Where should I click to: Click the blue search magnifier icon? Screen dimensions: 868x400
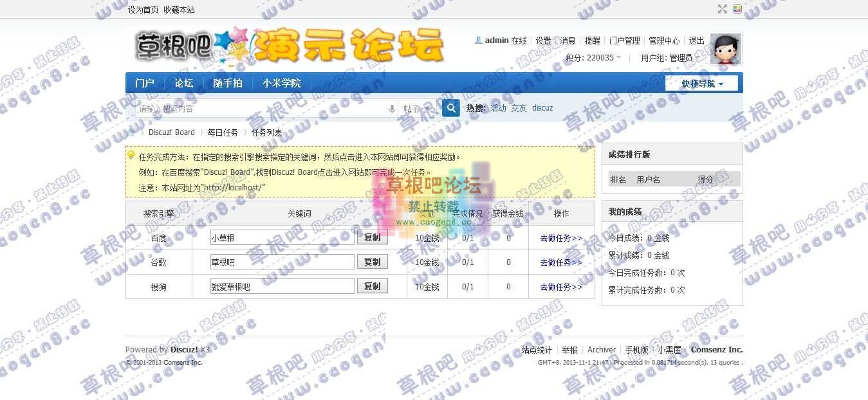[x=450, y=107]
